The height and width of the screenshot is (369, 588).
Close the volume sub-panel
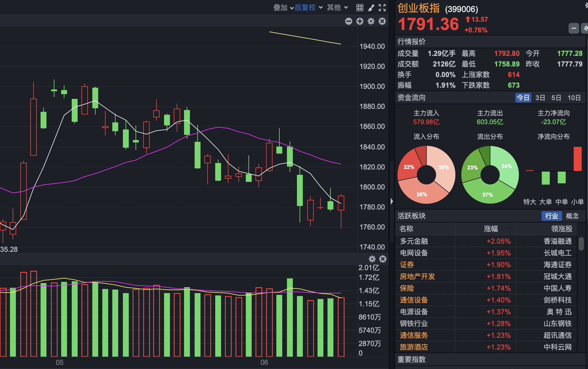click(x=383, y=259)
